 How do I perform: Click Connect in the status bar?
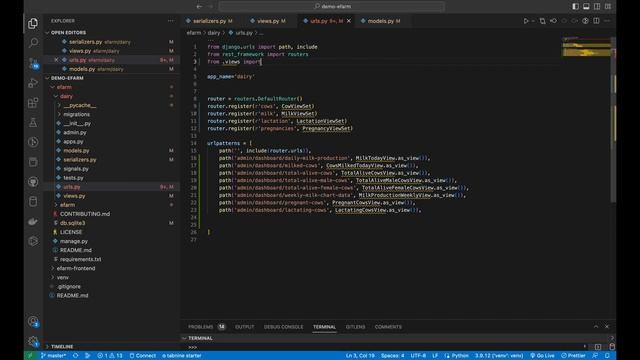[142, 356]
